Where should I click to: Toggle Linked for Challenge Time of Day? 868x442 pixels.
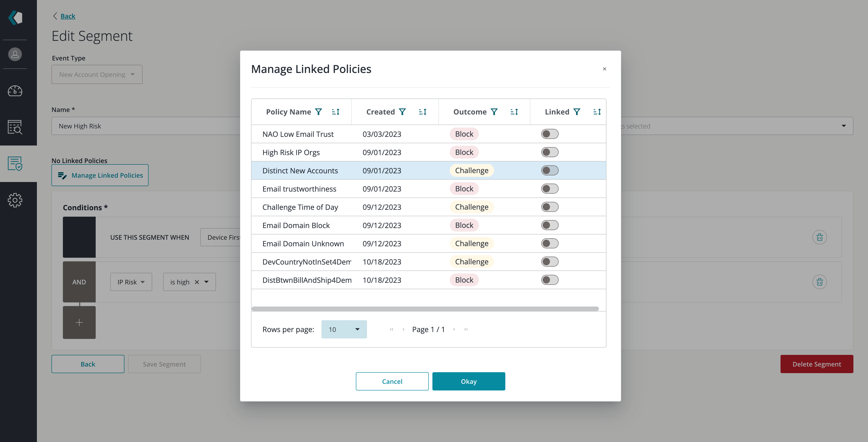point(550,207)
